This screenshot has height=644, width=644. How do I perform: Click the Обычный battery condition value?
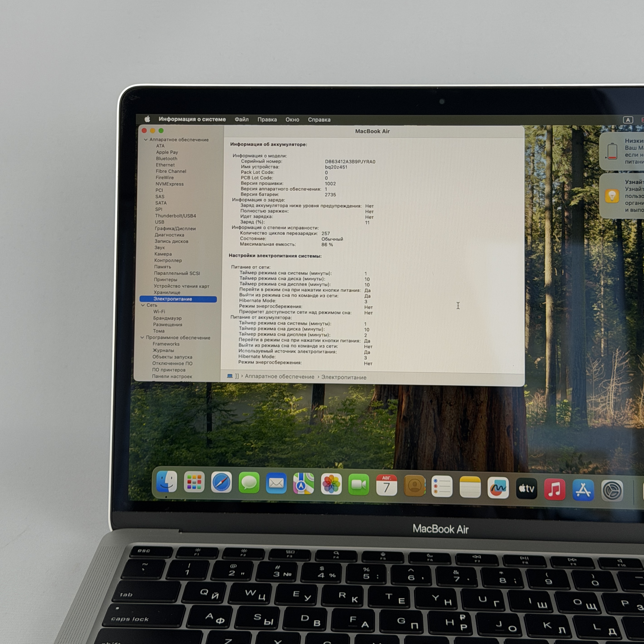tap(332, 239)
